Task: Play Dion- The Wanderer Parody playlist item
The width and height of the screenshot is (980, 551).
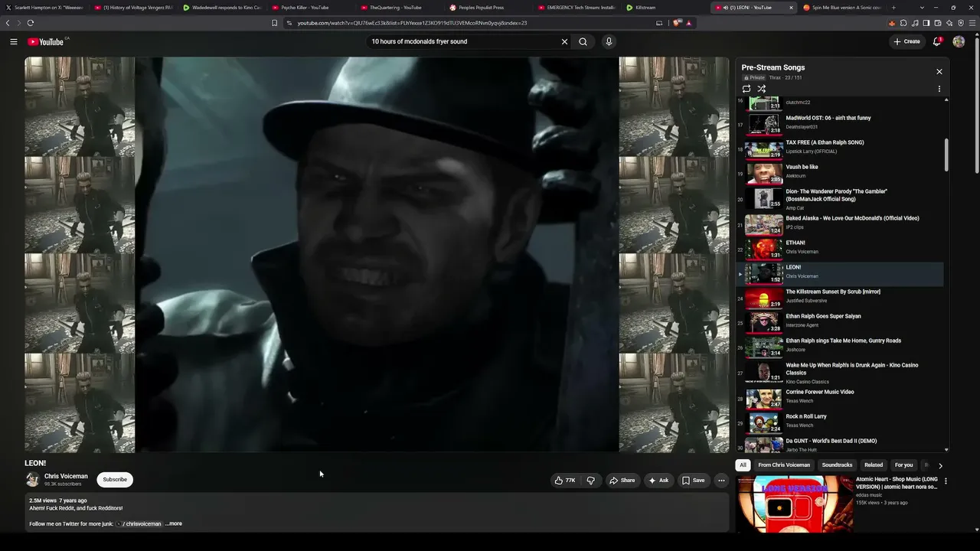Action: pyautogui.click(x=841, y=199)
